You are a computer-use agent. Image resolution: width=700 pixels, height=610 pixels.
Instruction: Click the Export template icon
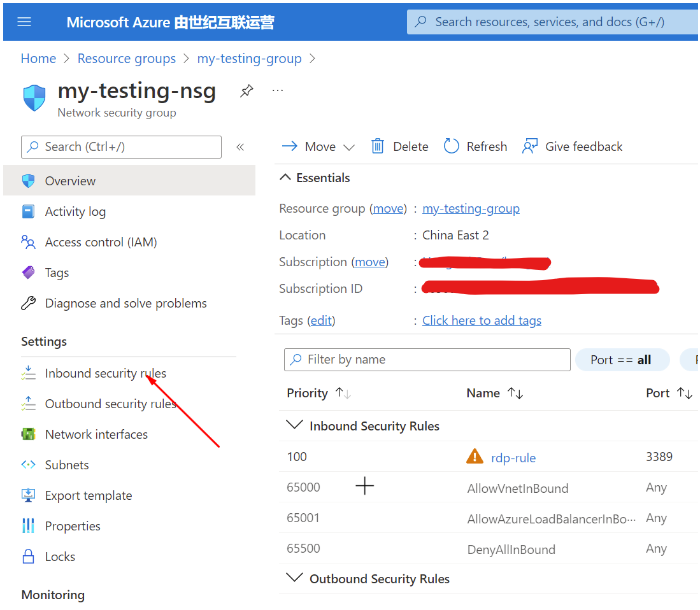tap(29, 495)
